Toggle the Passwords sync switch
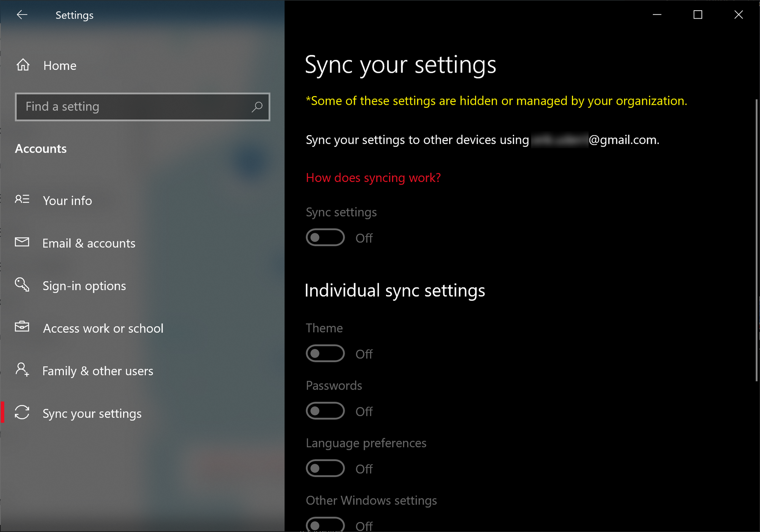The width and height of the screenshot is (760, 532). click(x=325, y=411)
